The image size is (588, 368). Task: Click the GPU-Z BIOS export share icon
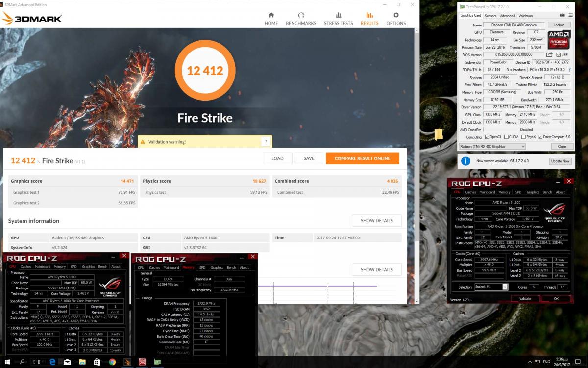pyautogui.click(x=549, y=55)
